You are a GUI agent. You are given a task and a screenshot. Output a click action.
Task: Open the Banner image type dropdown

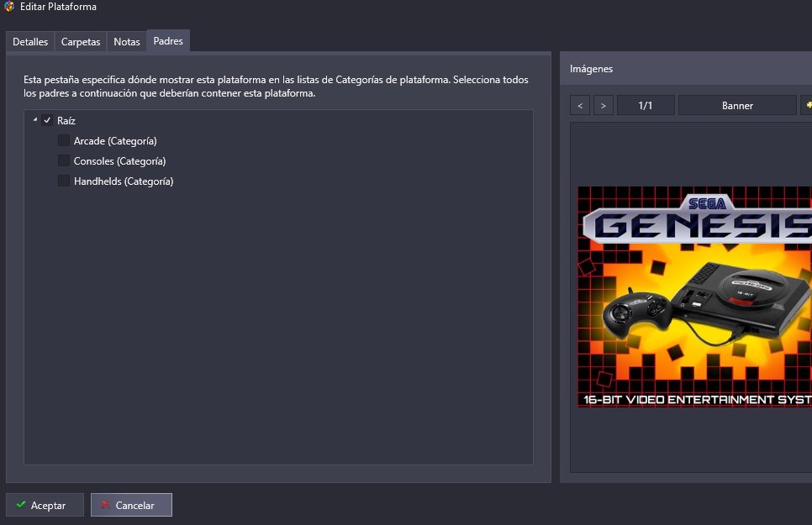737,105
